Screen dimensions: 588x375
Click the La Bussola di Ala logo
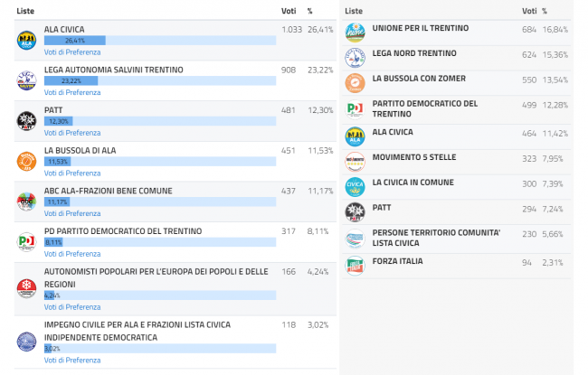pos(25,161)
